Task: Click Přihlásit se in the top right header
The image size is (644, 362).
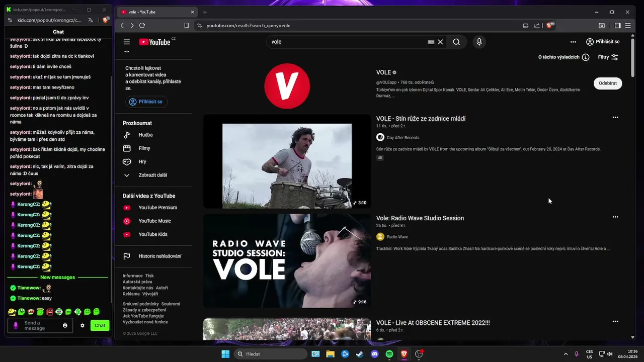Action: click(603, 42)
